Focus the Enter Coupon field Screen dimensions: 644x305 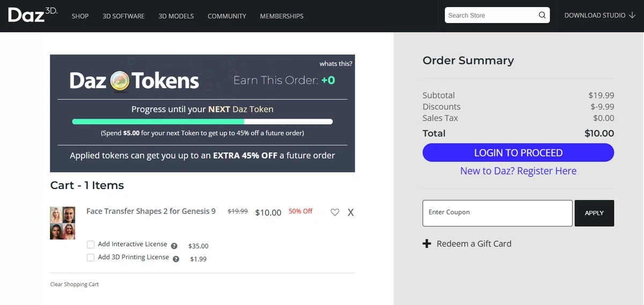pos(497,213)
